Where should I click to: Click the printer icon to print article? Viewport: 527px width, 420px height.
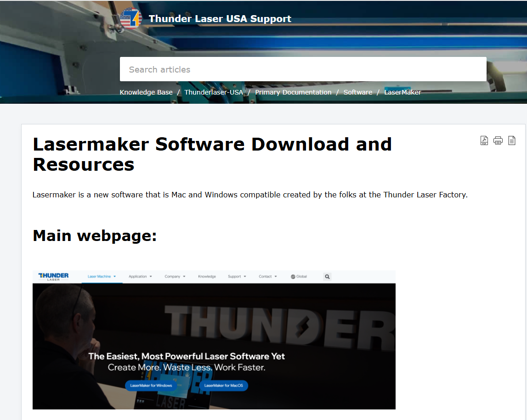point(498,140)
